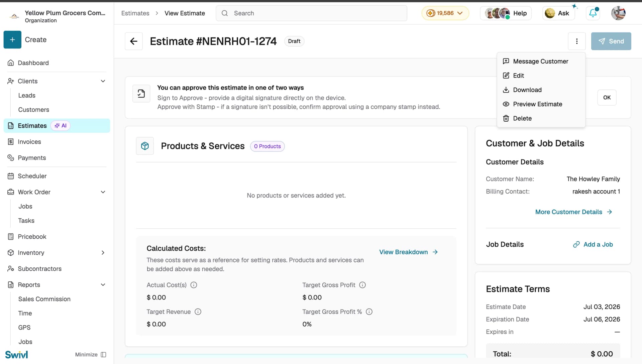The height and width of the screenshot is (364, 642).
Task: Click the Target Gross Profit info icon
Action: (362, 285)
